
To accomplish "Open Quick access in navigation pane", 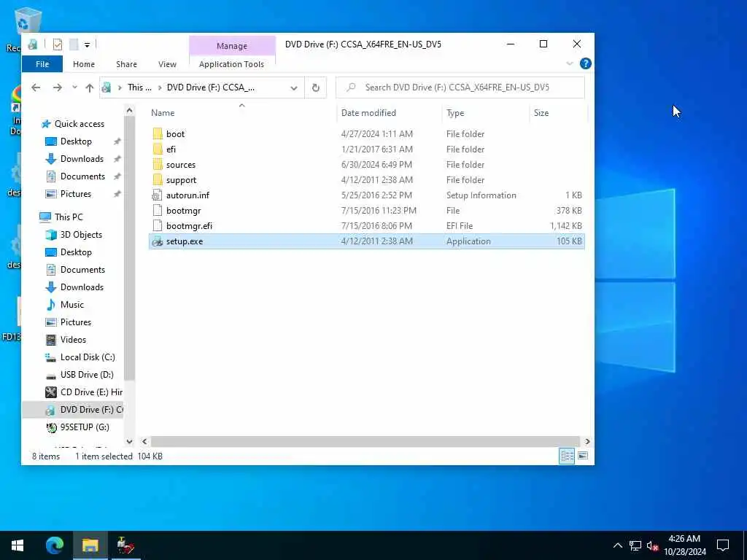I will tap(79, 124).
